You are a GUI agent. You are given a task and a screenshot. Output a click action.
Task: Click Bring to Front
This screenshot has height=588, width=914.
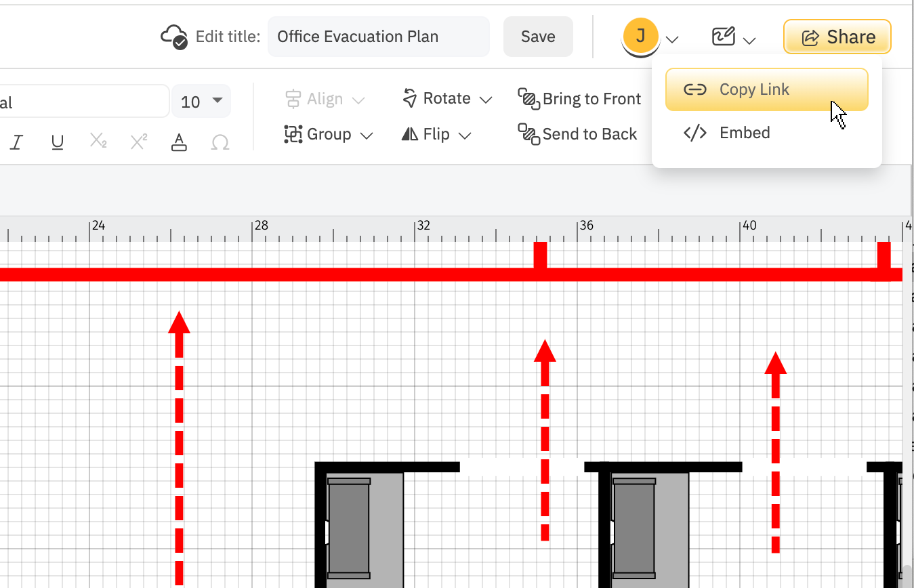(x=579, y=99)
